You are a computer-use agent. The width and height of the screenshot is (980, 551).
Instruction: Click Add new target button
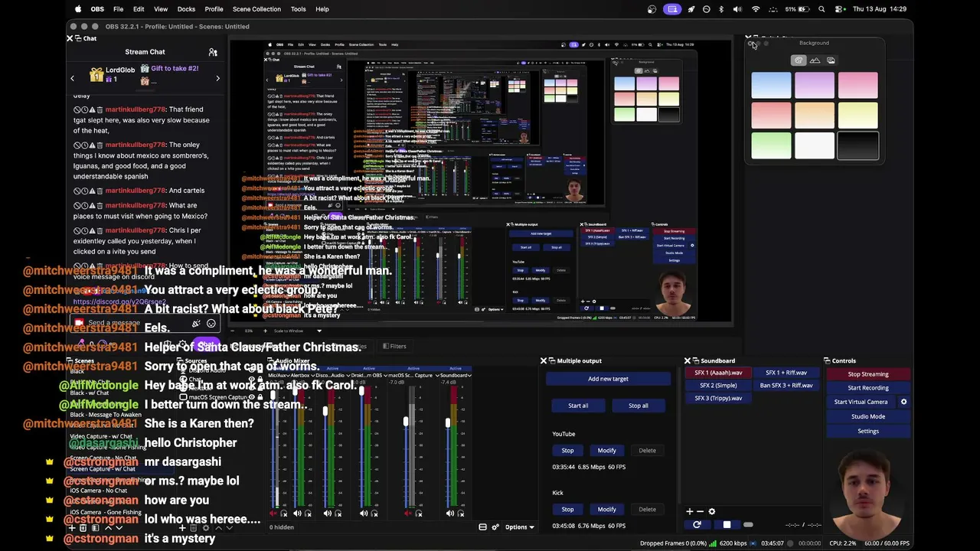pos(608,379)
